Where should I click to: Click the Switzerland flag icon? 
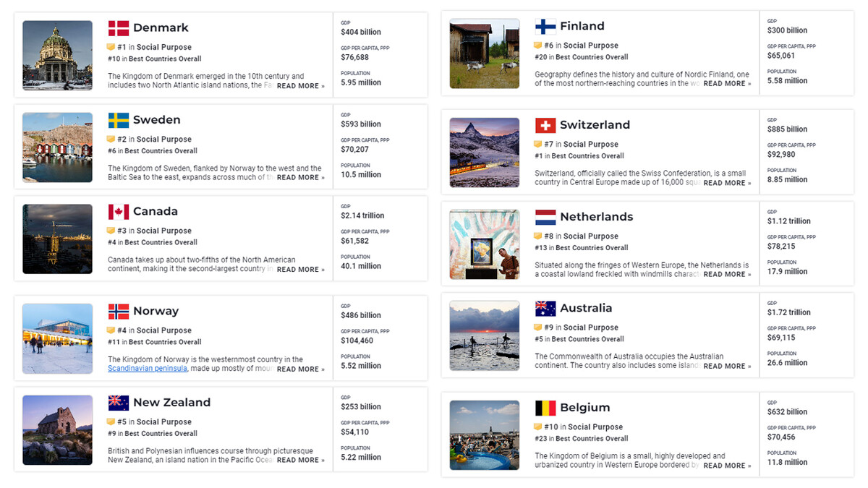[545, 125]
